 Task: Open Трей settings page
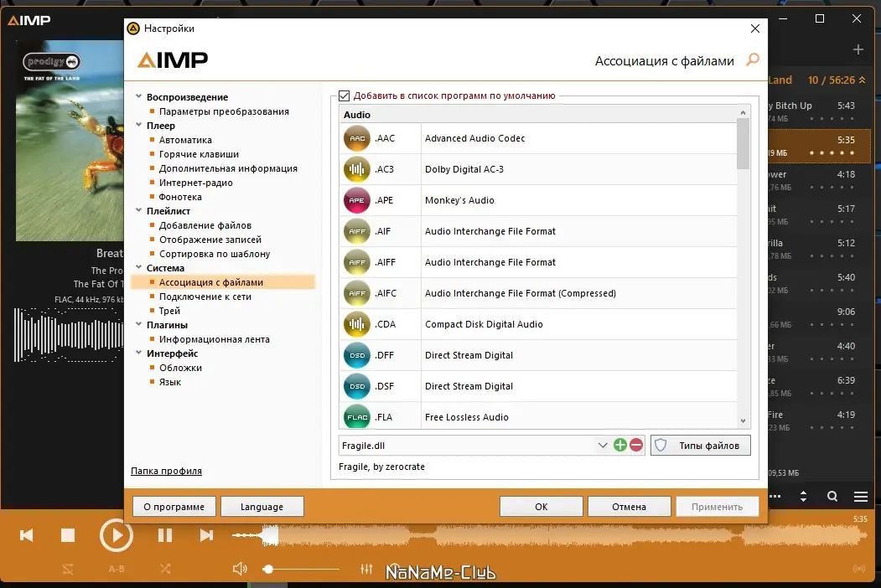pos(169,311)
